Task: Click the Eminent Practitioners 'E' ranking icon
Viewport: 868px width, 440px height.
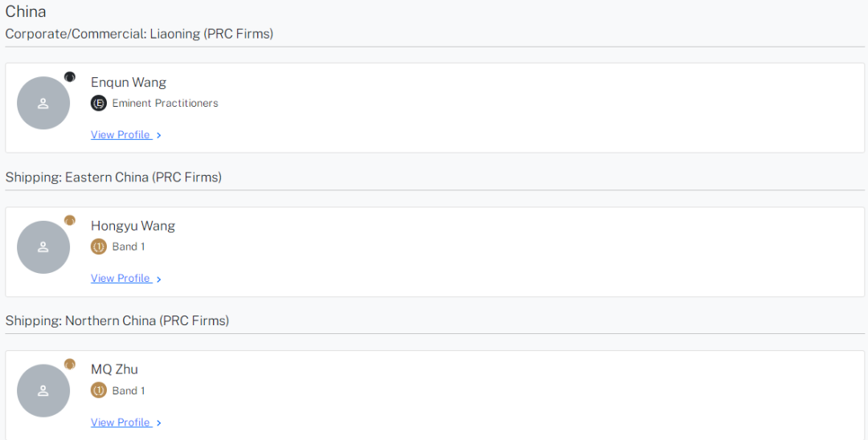Action: point(99,104)
